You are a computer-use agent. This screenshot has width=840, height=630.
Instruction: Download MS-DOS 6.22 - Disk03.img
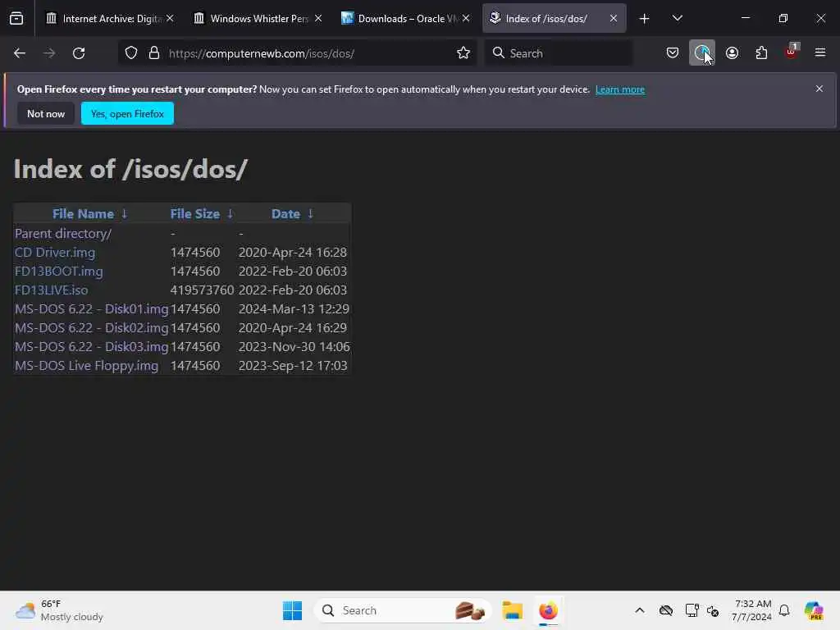[92, 347]
